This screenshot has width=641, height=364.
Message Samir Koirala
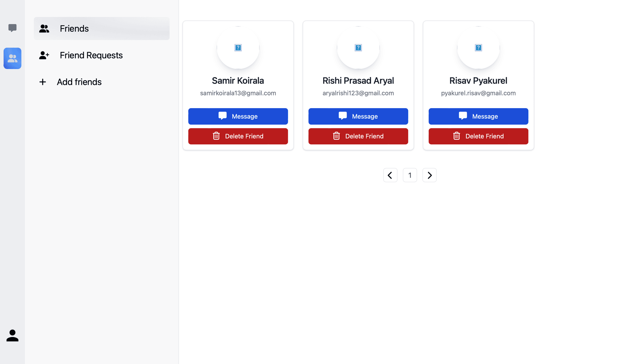pyautogui.click(x=238, y=116)
